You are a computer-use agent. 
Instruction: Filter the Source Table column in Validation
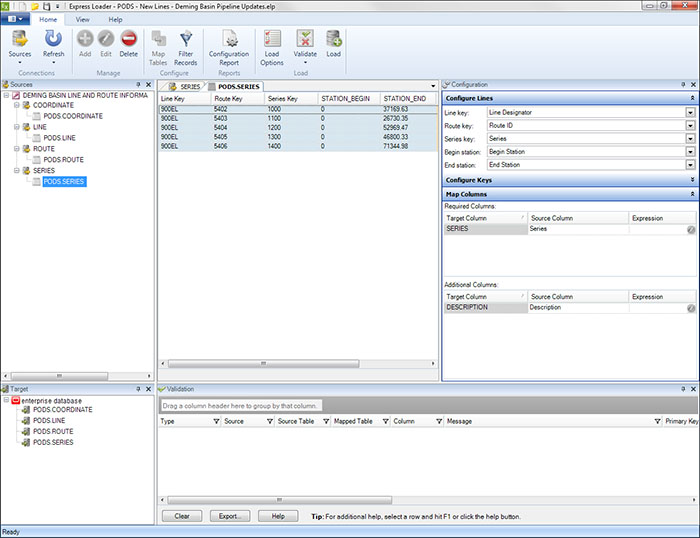coord(326,421)
